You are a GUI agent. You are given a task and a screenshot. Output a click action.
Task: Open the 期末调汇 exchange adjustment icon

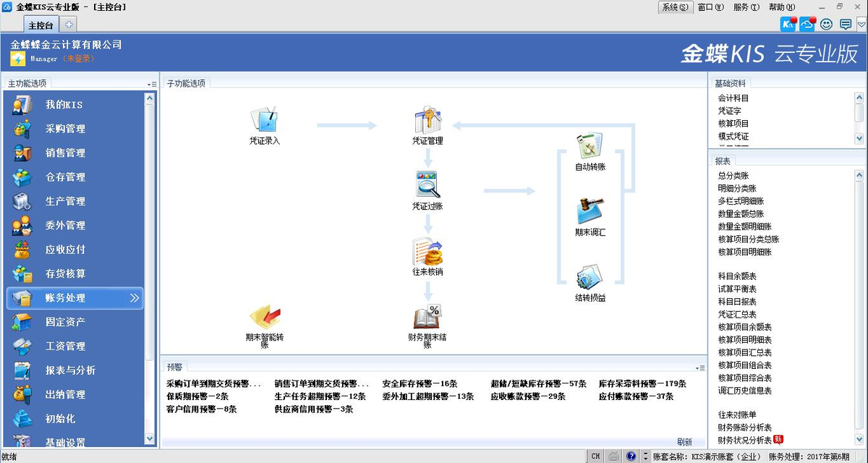(x=590, y=211)
